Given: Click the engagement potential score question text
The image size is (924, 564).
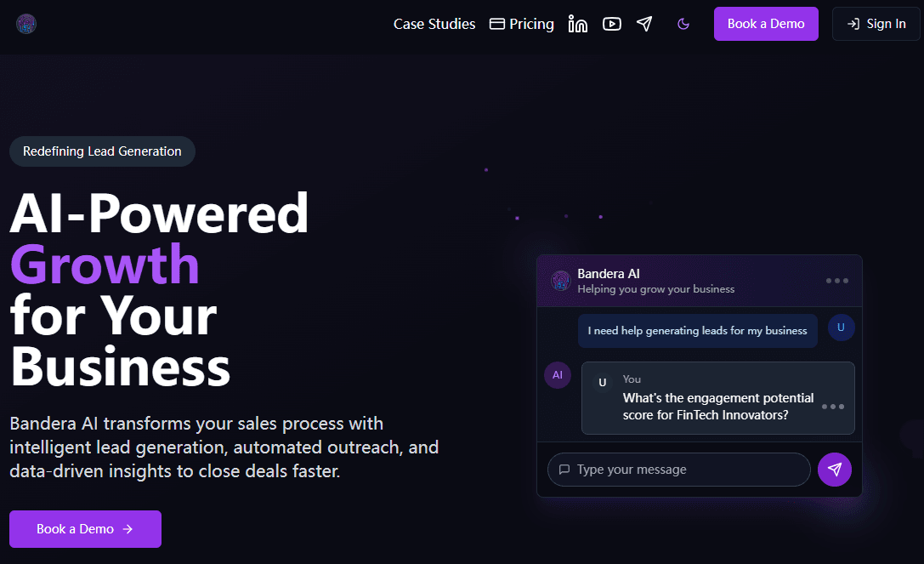Looking at the screenshot, I should pos(717,407).
